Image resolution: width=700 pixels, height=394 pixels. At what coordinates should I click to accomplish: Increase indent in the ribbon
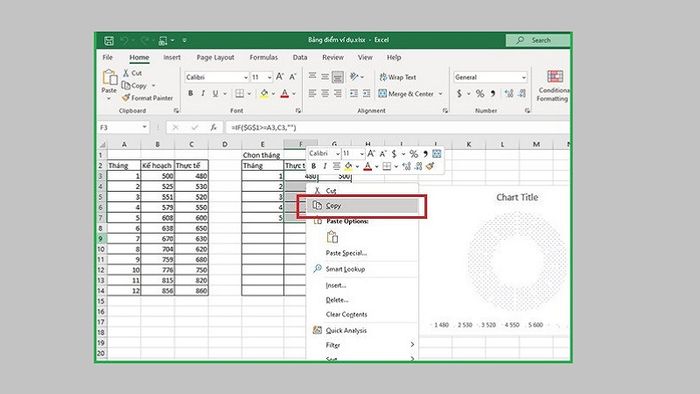tap(367, 93)
